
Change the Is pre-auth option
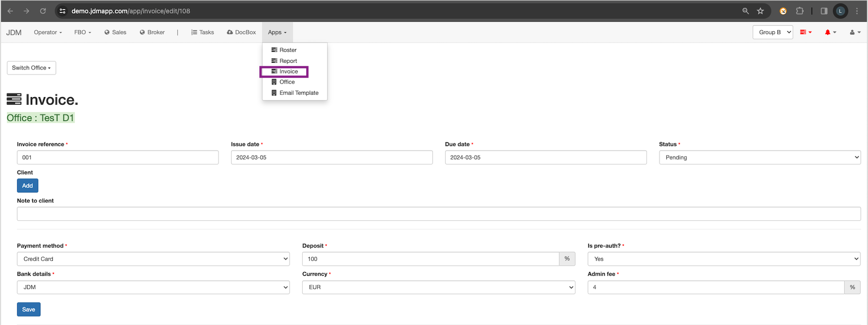coord(724,259)
